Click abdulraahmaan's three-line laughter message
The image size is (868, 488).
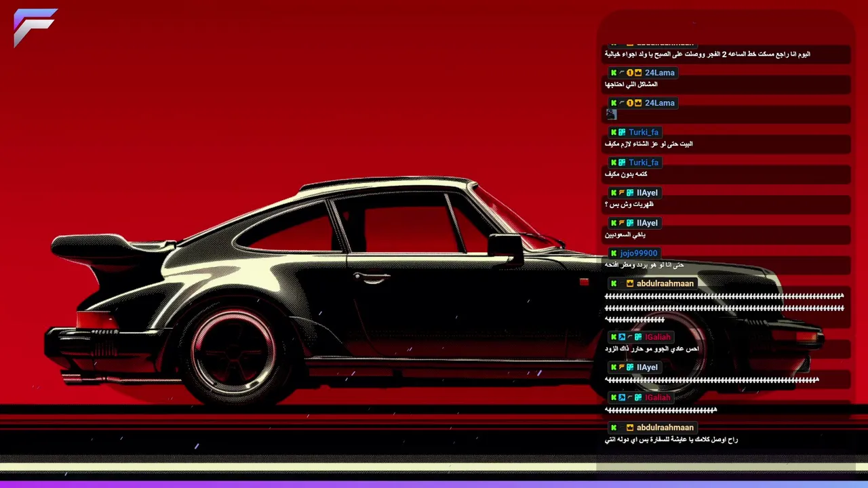(x=724, y=308)
